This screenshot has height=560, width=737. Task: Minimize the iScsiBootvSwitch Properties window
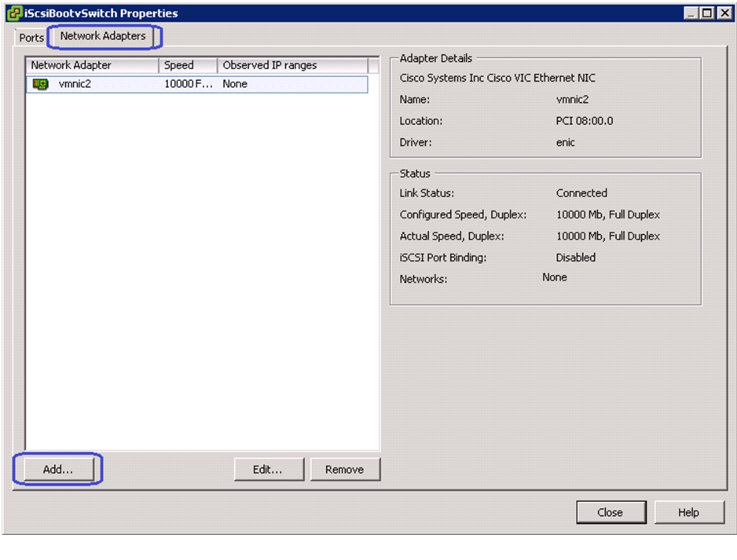tap(691, 13)
